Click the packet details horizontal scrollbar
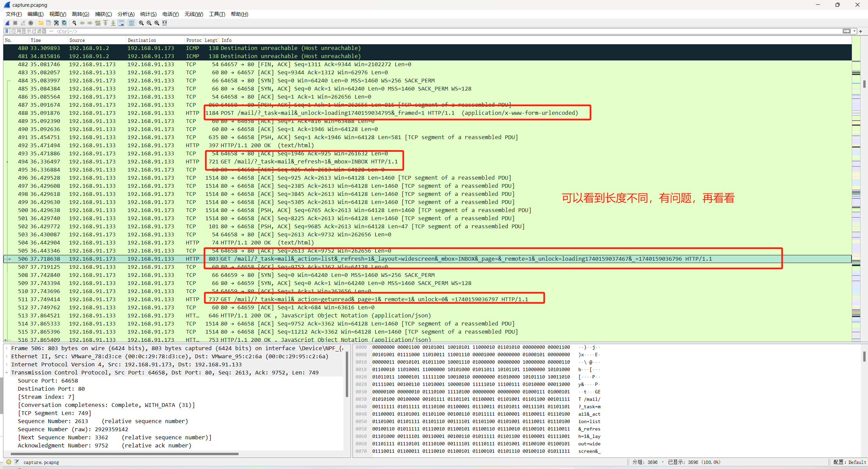Screen dimensions: 868x469 (124, 454)
